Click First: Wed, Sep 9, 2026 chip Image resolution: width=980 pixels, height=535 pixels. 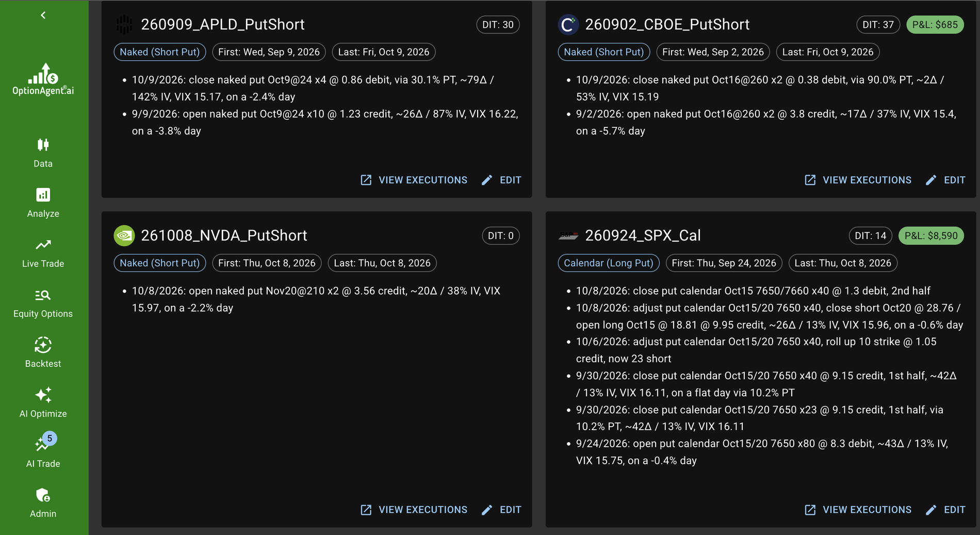pos(269,52)
